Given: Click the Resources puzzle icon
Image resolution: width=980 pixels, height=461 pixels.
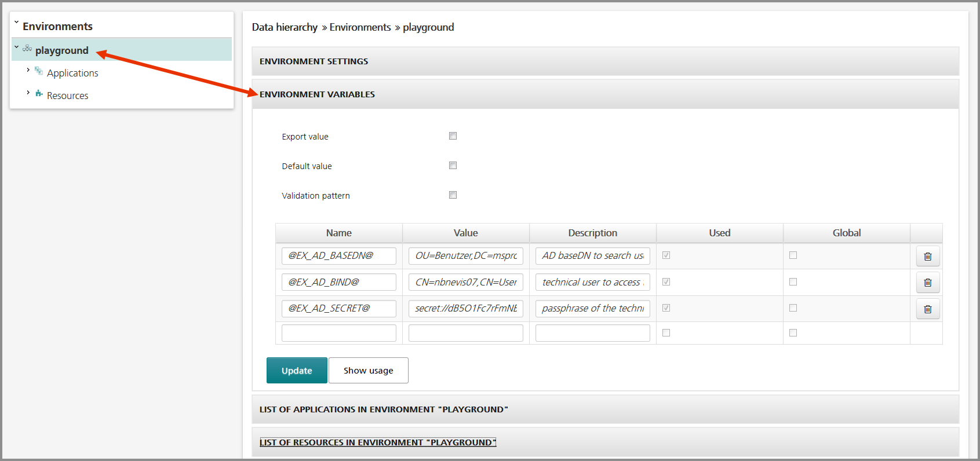Looking at the screenshot, I should click(x=39, y=93).
